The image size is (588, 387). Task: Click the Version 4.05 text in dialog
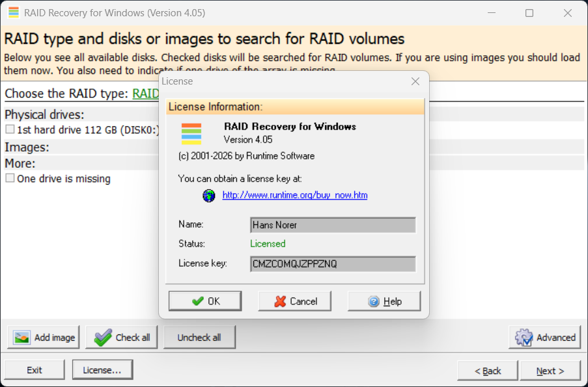point(248,140)
